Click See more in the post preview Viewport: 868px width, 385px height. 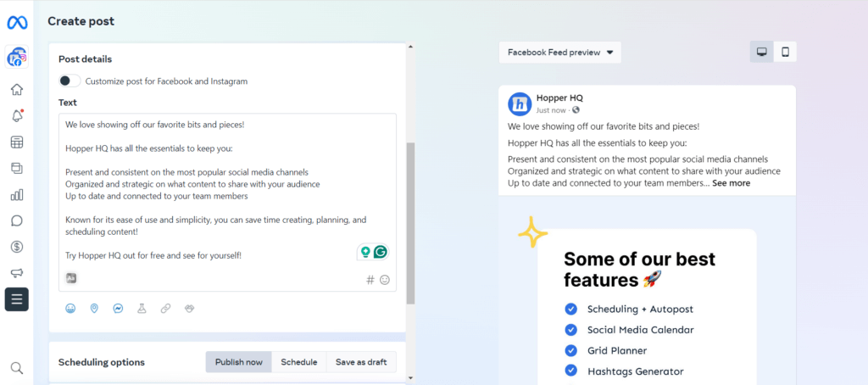coord(732,183)
